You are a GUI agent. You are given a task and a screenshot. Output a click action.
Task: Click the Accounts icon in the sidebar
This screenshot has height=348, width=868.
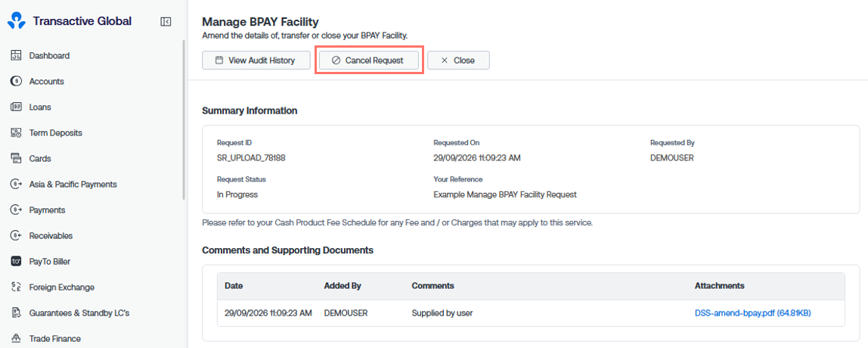16,82
